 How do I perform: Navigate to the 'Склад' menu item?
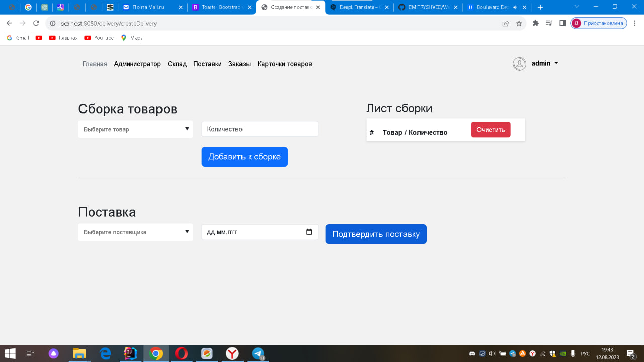(177, 64)
